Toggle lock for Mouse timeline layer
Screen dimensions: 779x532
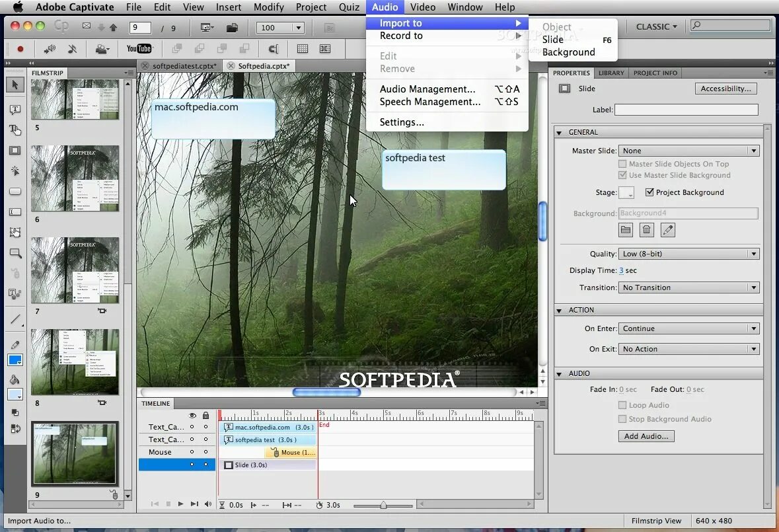coord(205,452)
